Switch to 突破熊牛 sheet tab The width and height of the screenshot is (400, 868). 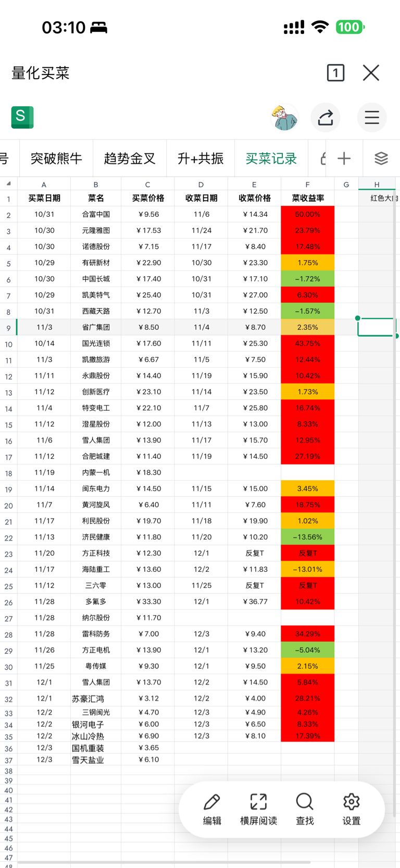coord(56,158)
